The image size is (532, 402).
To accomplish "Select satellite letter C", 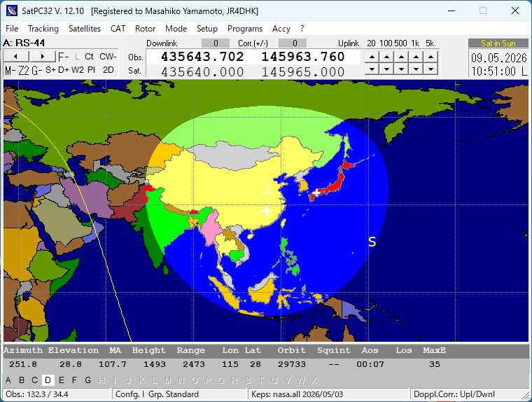I will pos(34,380).
